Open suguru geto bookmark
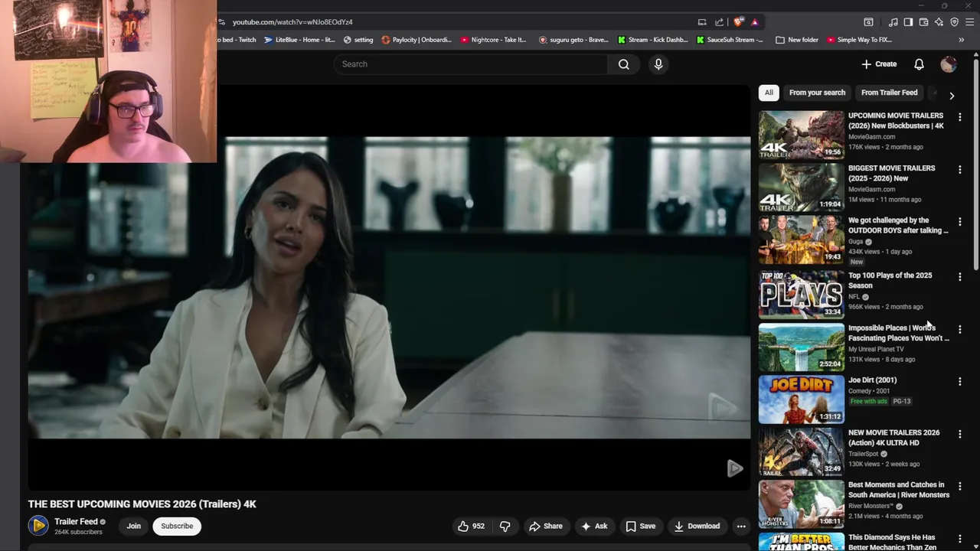Image resolution: width=980 pixels, height=551 pixels. coord(573,40)
